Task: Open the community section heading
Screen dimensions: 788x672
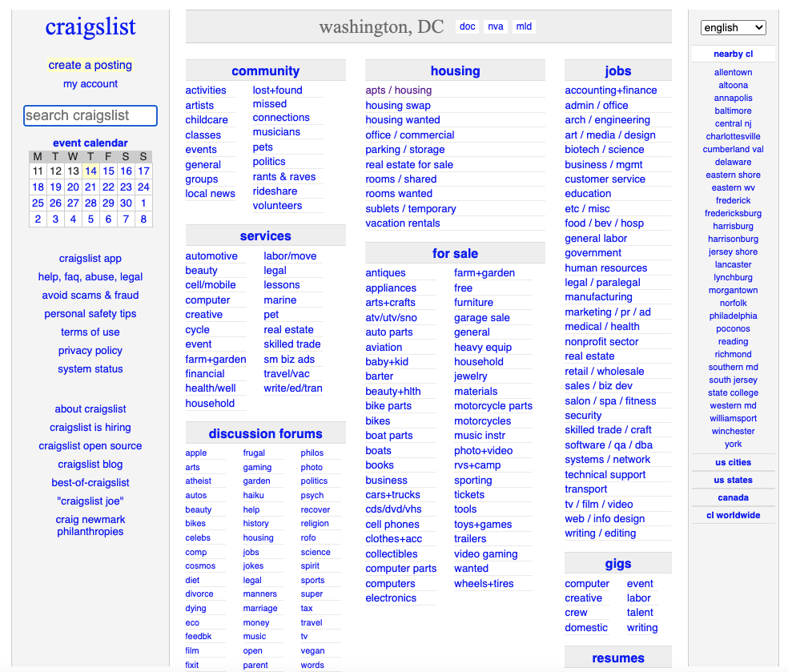Action: pos(265,70)
